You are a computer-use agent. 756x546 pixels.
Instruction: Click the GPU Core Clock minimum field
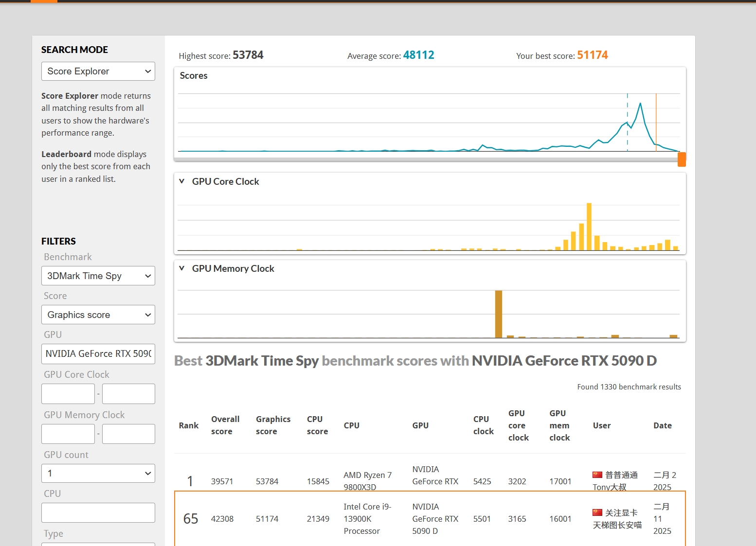tap(68, 394)
